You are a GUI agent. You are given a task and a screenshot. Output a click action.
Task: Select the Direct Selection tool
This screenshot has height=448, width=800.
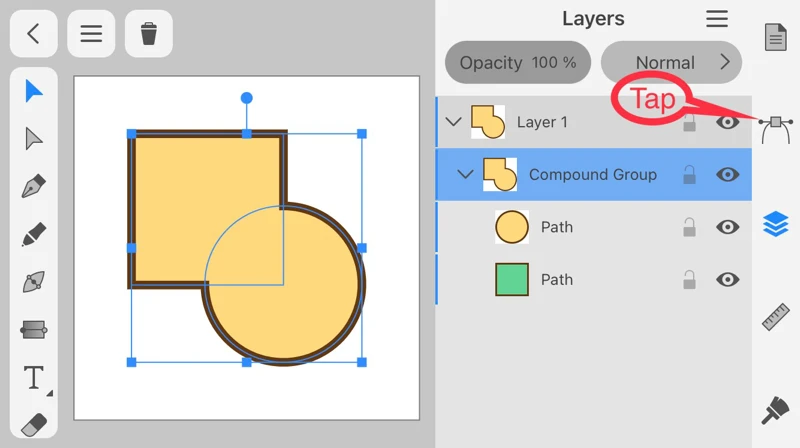(34, 138)
